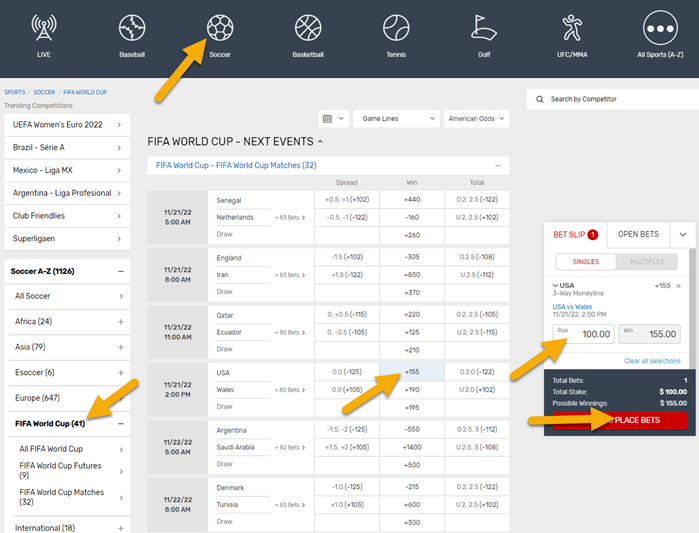The height and width of the screenshot is (533, 699).
Task: Switch bet slip to Multiples
Action: coord(646,262)
